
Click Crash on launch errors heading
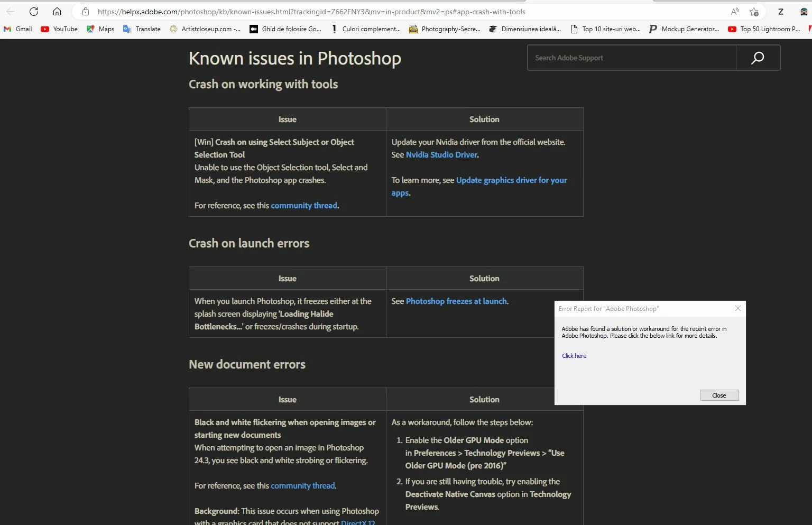click(x=249, y=243)
